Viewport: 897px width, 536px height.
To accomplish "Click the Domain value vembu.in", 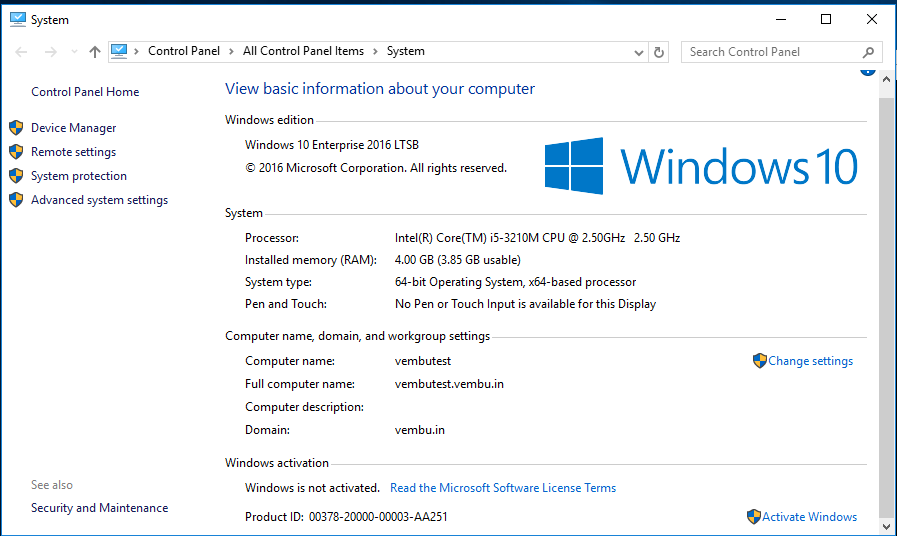I will point(419,430).
